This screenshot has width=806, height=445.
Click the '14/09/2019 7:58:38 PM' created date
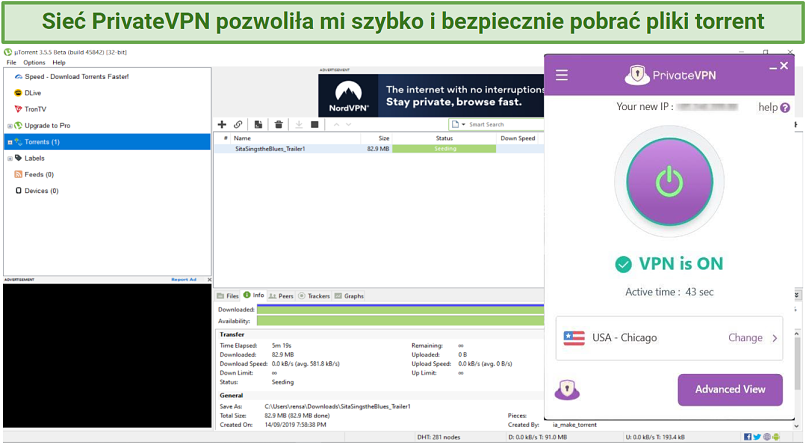pyautogui.click(x=295, y=425)
